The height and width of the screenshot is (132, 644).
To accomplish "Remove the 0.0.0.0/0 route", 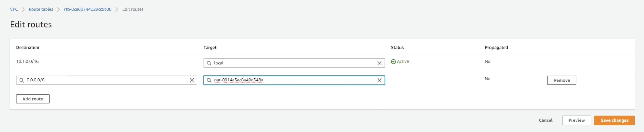I will click(562, 80).
